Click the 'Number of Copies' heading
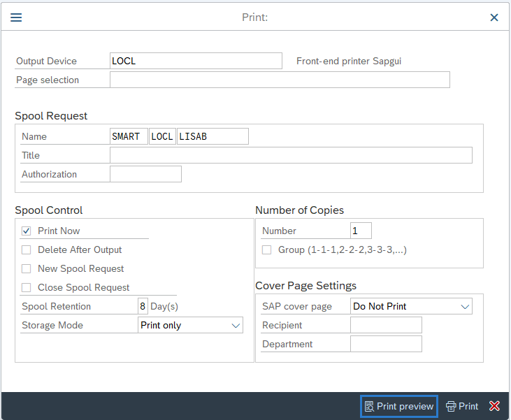Image resolution: width=511 pixels, height=420 pixels. [x=299, y=210]
